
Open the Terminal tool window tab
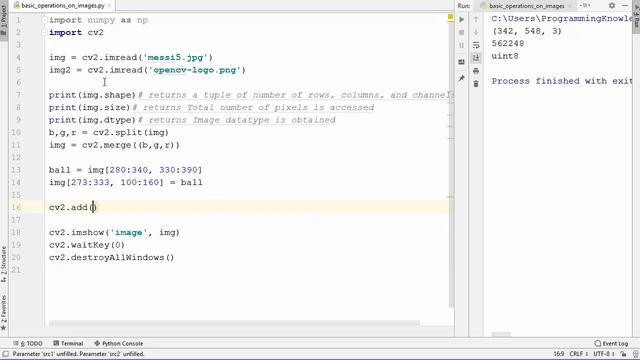click(68, 343)
